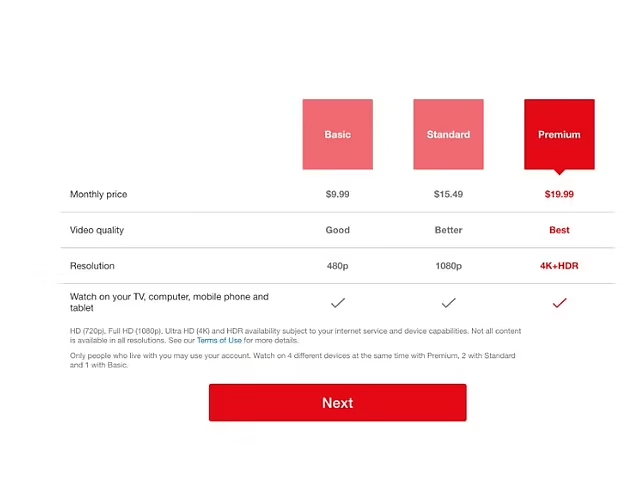Click the 480p resolution cell
The image size is (634, 493).
tap(338, 266)
